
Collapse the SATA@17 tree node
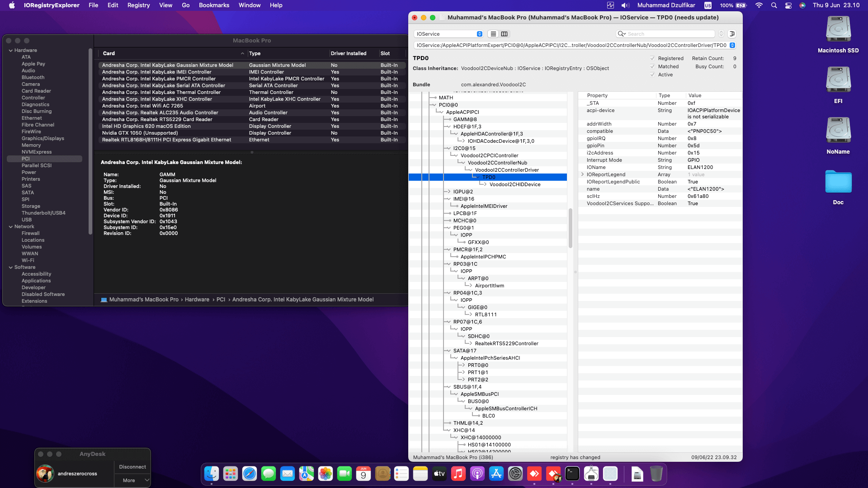coord(448,351)
